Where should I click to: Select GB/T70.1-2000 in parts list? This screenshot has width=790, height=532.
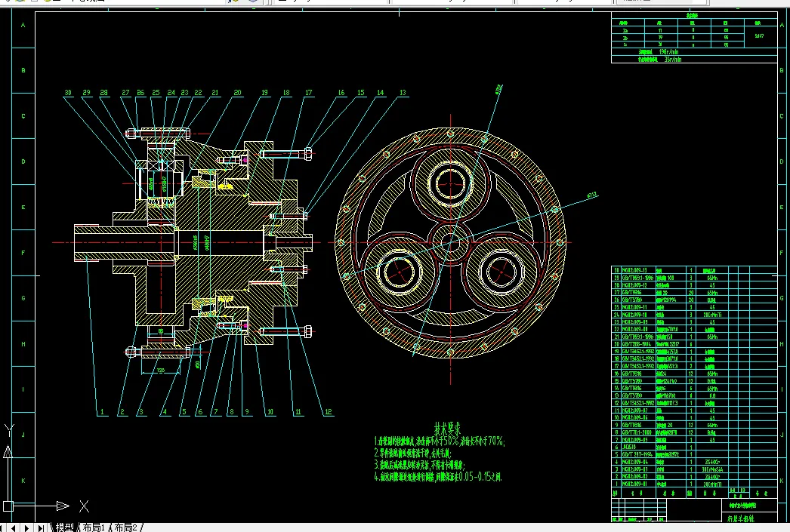[637, 432]
